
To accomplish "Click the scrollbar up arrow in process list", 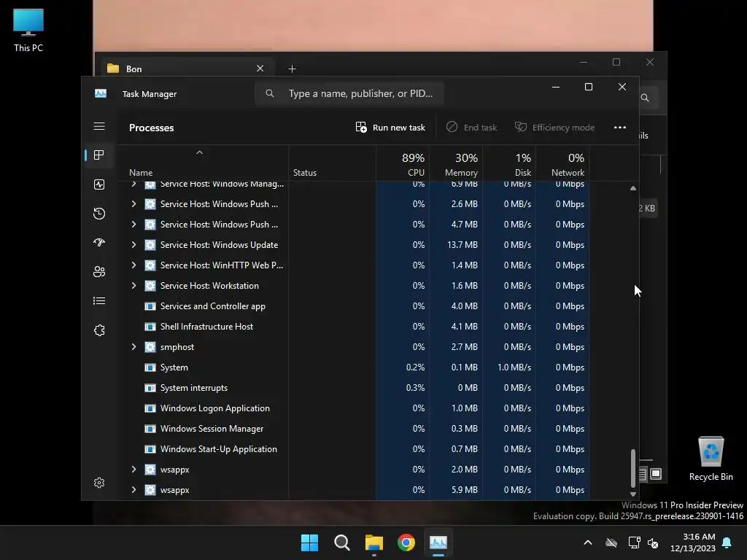I will click(633, 188).
